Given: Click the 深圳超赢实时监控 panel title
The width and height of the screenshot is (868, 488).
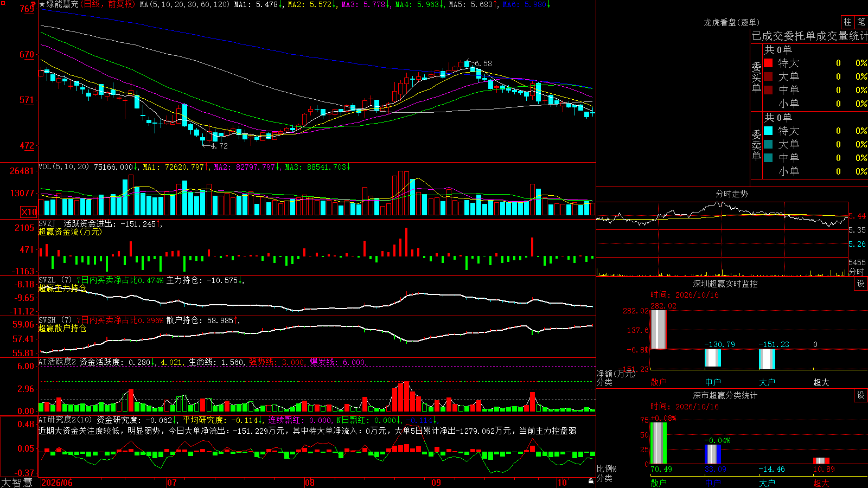Looking at the screenshot, I should 725,284.
